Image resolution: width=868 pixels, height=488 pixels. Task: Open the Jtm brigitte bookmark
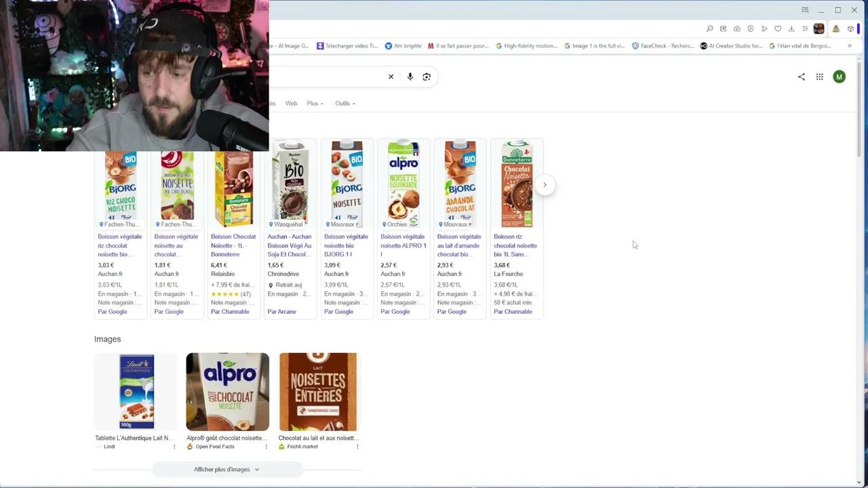pyautogui.click(x=403, y=46)
